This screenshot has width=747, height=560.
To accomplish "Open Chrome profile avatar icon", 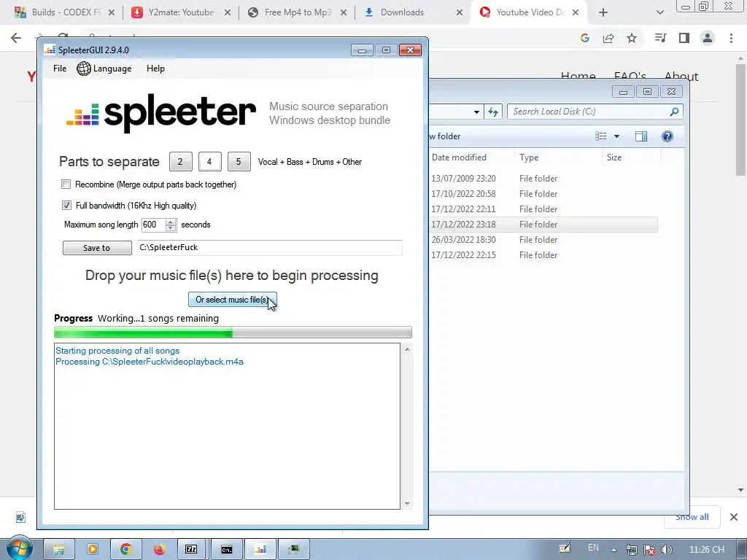I will 708,38.
